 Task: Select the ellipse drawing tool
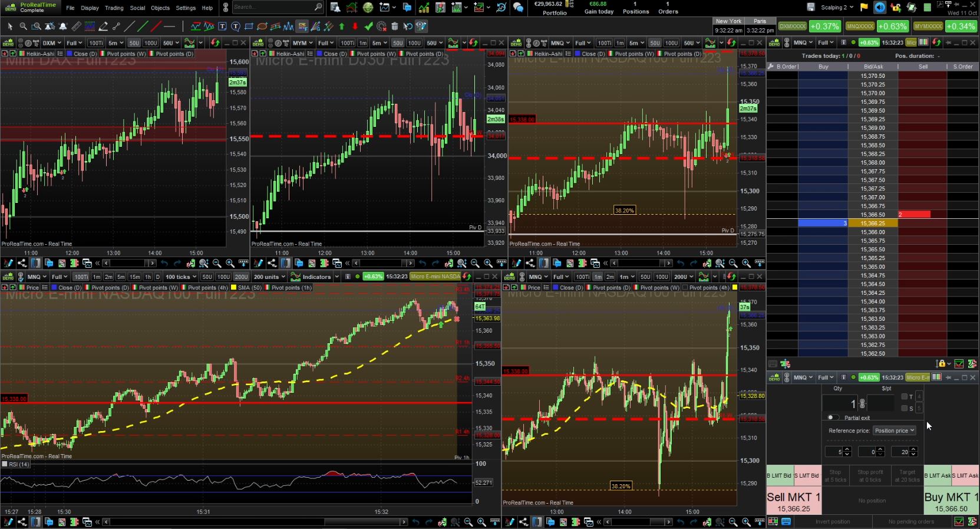(x=262, y=27)
